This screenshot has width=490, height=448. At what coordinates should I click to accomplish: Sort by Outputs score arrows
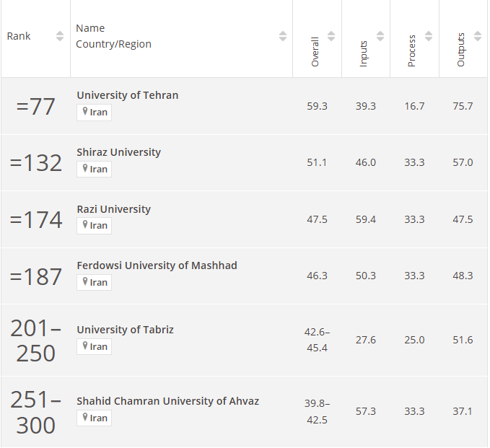478,36
